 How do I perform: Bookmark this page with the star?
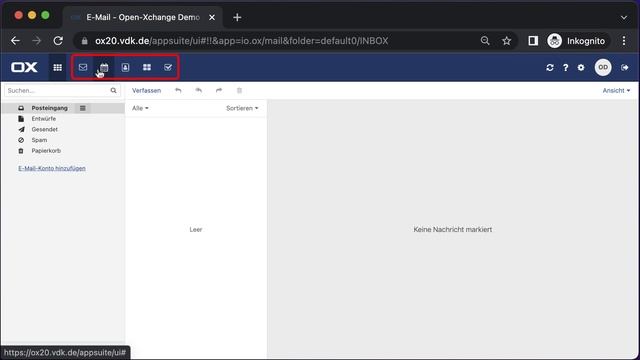[x=507, y=41]
